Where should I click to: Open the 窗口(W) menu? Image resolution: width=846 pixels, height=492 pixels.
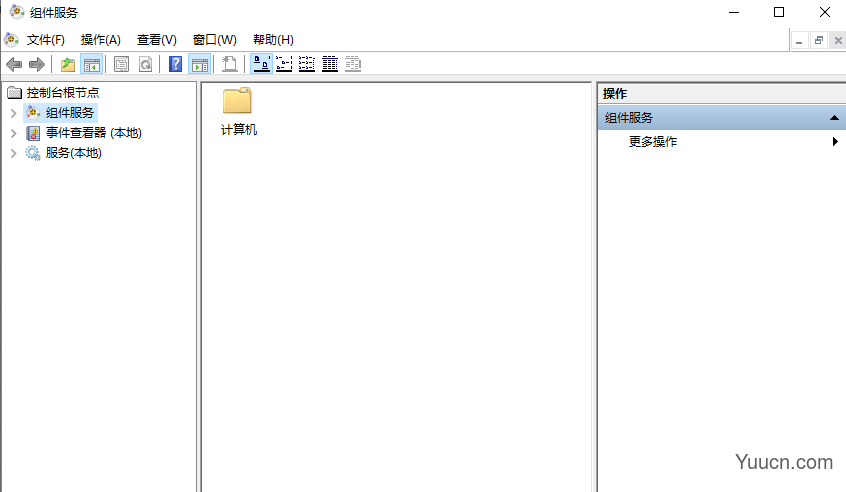pos(215,40)
